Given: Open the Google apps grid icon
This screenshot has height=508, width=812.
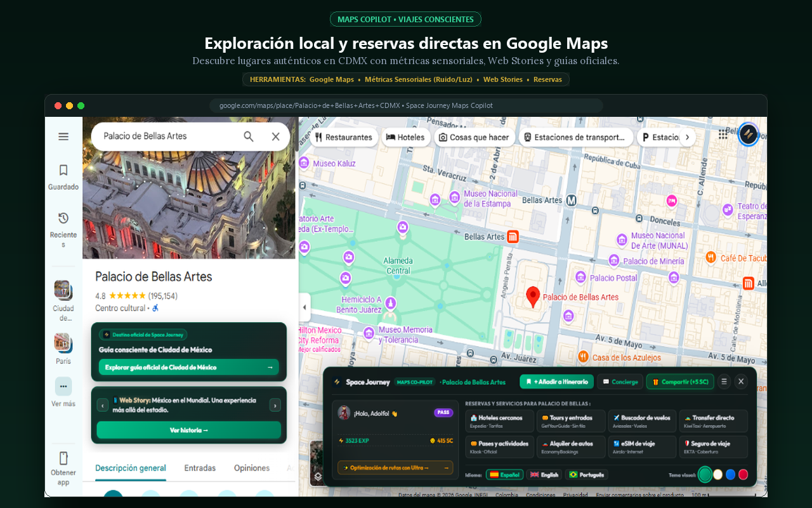Looking at the screenshot, I should tap(723, 134).
